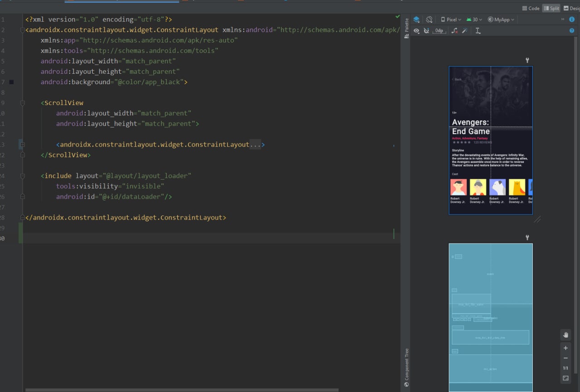The width and height of the screenshot is (580, 392).
Task: Open the Palette side panel
Action: tap(406, 28)
